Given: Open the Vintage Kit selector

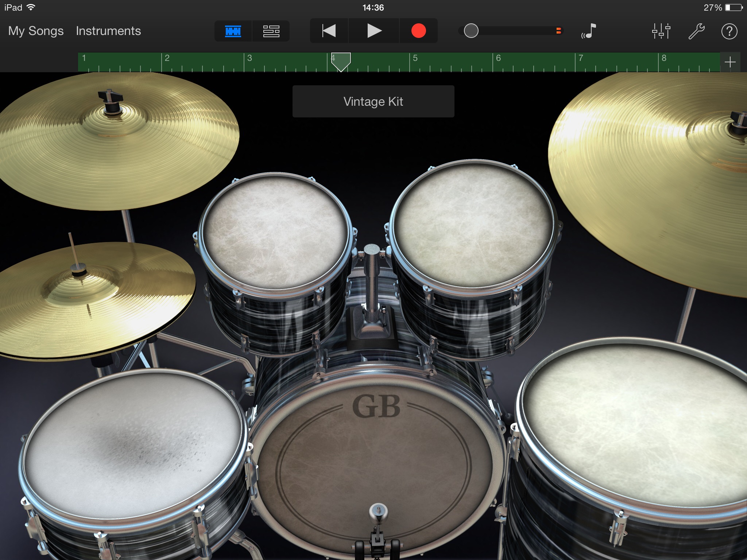Looking at the screenshot, I should tap(373, 101).
